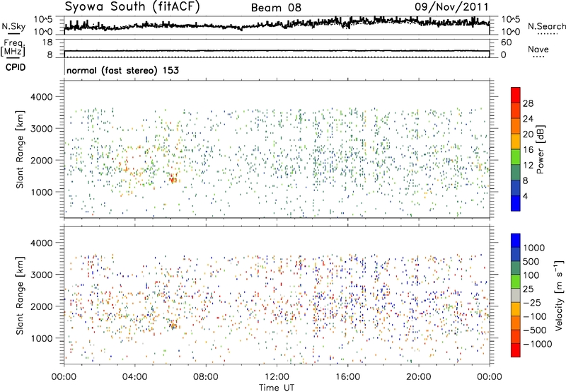Click the frequency line in the Freq panel
Screen dimensions: 566x392
[277, 51]
